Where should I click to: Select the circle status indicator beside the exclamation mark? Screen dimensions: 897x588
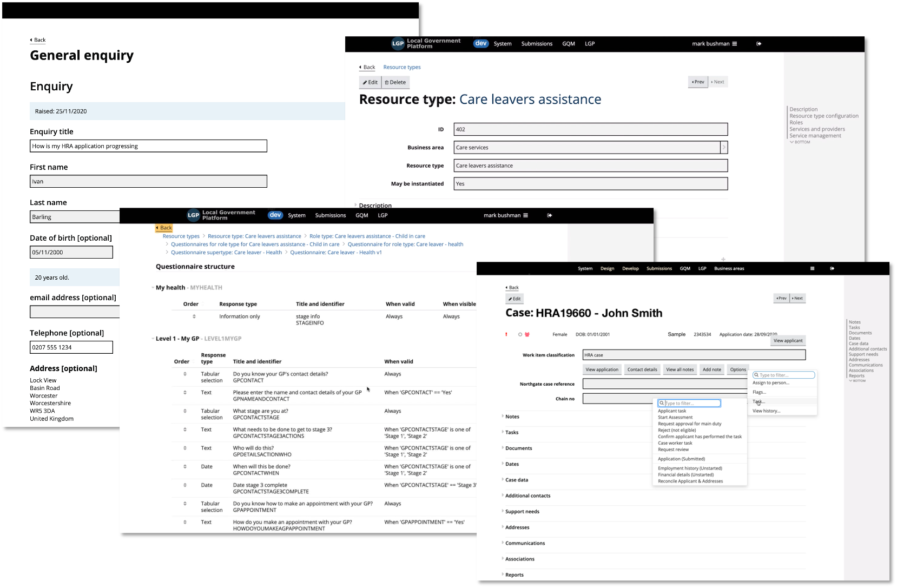coord(519,334)
